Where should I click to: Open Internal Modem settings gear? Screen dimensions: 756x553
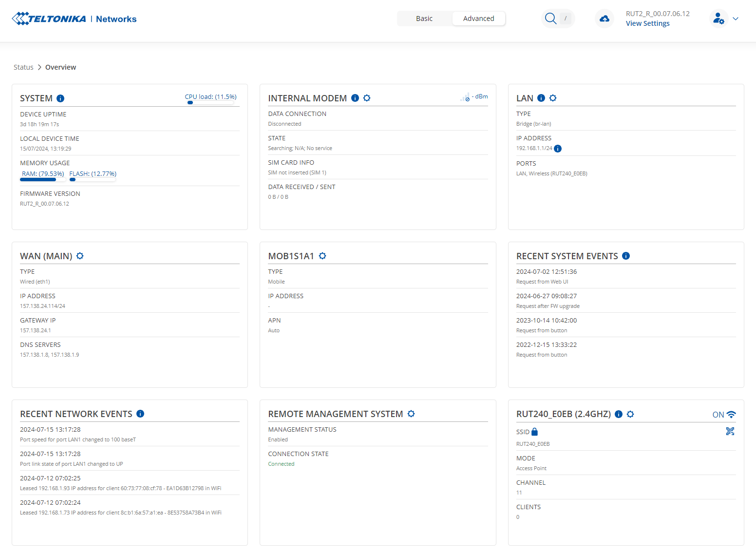(367, 98)
